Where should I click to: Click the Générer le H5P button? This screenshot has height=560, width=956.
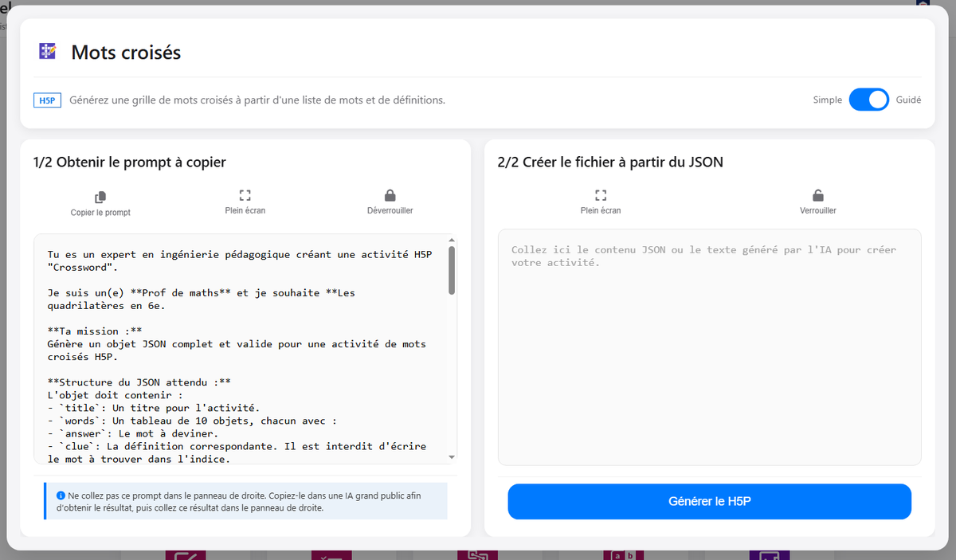[709, 502]
